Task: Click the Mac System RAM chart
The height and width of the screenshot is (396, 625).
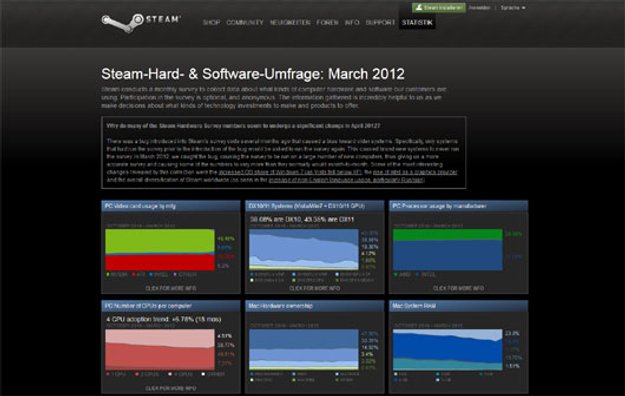Action: [448, 350]
